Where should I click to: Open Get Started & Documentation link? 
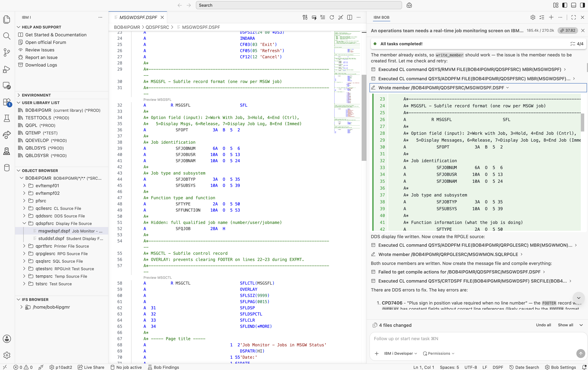pyautogui.click(x=56, y=35)
